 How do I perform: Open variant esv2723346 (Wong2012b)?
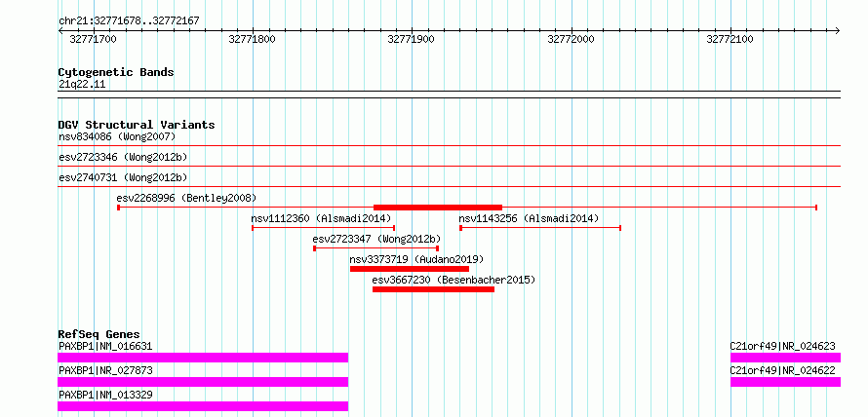pos(123,157)
